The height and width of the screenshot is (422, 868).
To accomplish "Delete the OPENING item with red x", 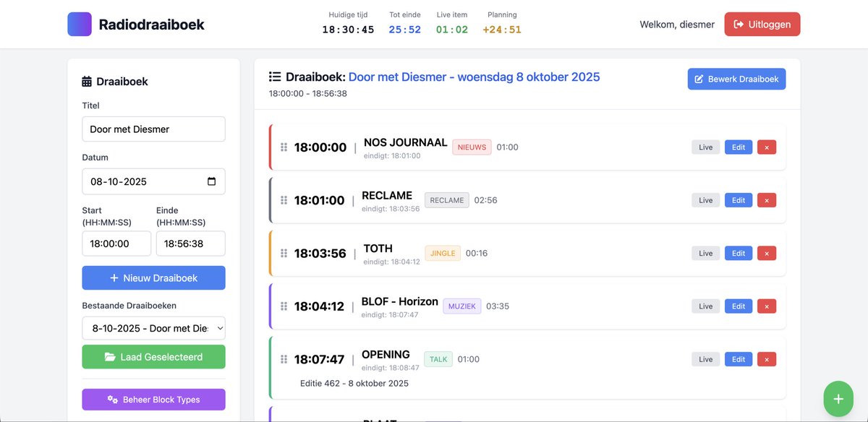I will pos(767,359).
